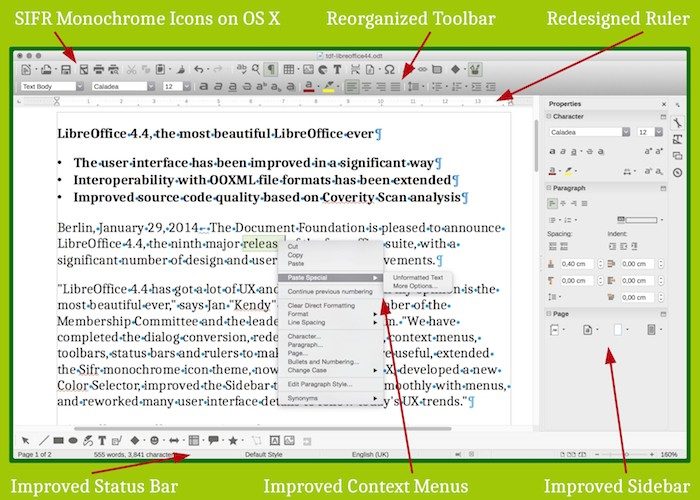
Task: Open Print Preview from the toolbar
Action: pyautogui.click(x=113, y=70)
